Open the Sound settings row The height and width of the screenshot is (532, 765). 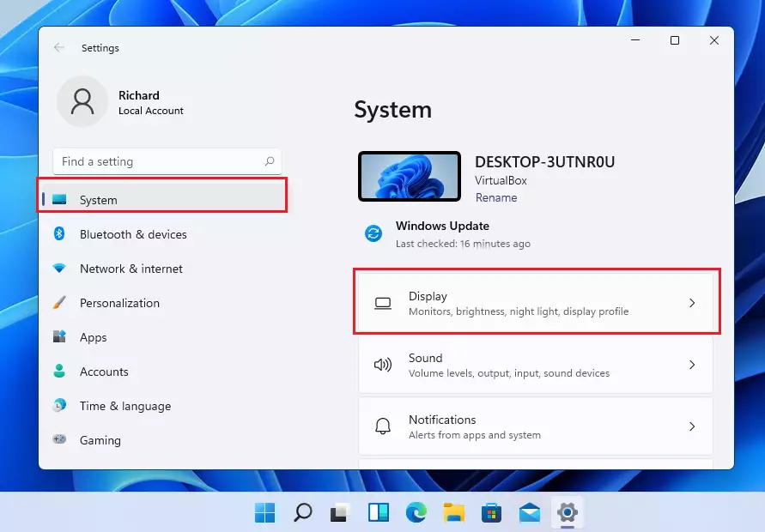pyautogui.click(x=536, y=366)
